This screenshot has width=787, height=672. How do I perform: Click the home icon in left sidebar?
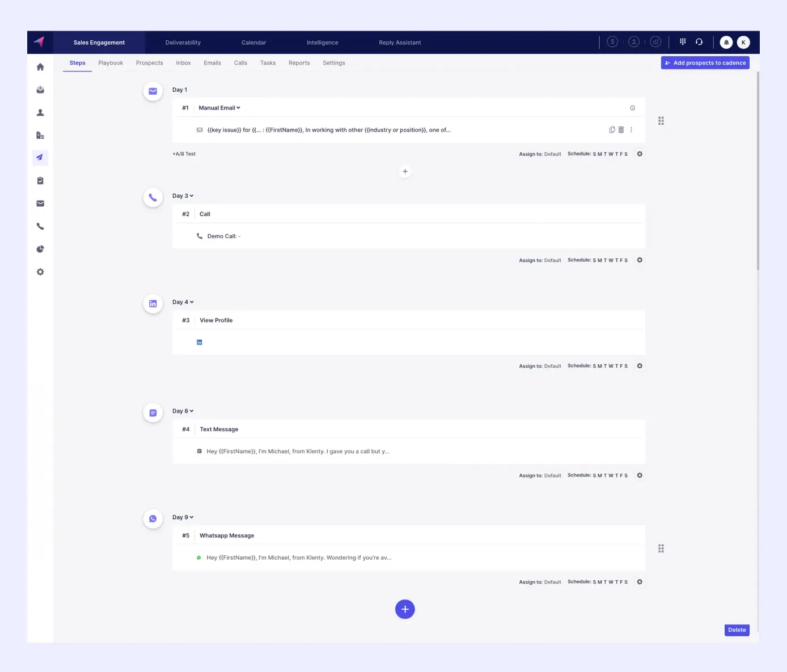(x=40, y=67)
